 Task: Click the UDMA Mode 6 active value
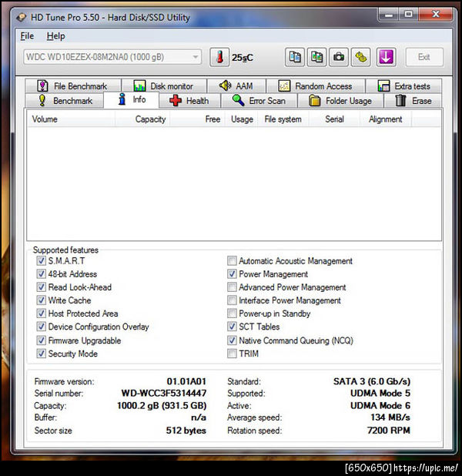pyautogui.click(x=380, y=406)
